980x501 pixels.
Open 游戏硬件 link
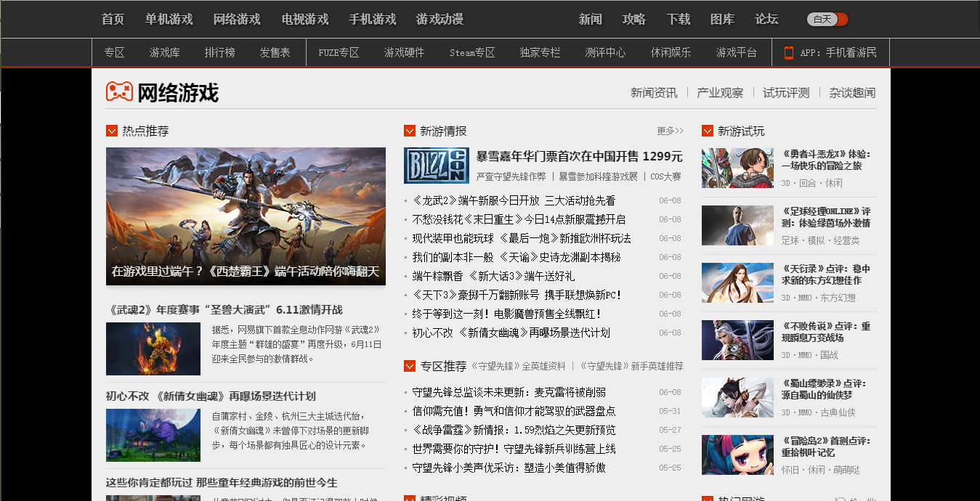(405, 52)
